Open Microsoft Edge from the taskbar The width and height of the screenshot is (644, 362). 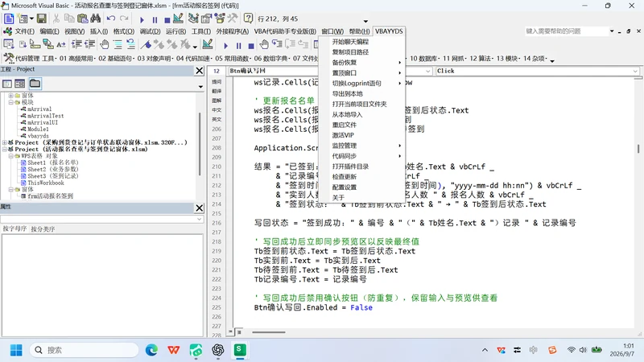point(151,350)
